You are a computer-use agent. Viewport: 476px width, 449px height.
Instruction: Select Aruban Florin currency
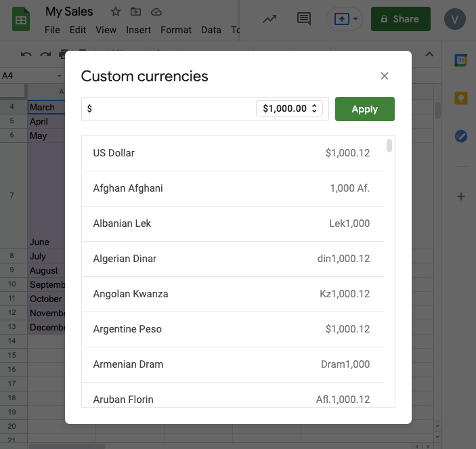click(232, 395)
